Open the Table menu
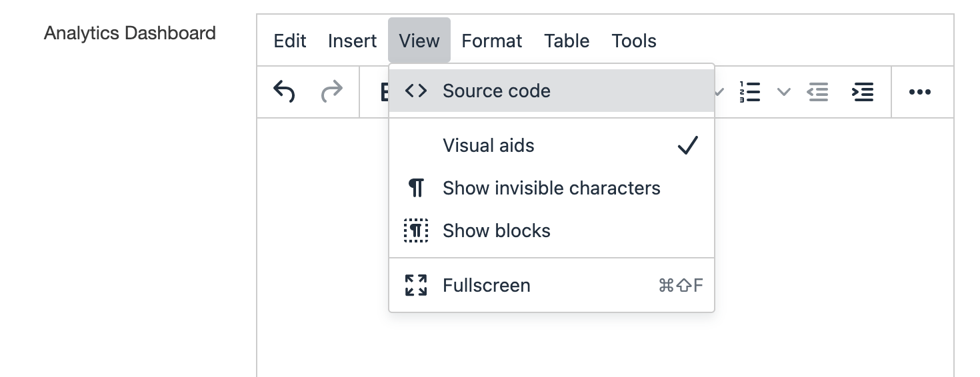980x377 pixels. point(567,41)
